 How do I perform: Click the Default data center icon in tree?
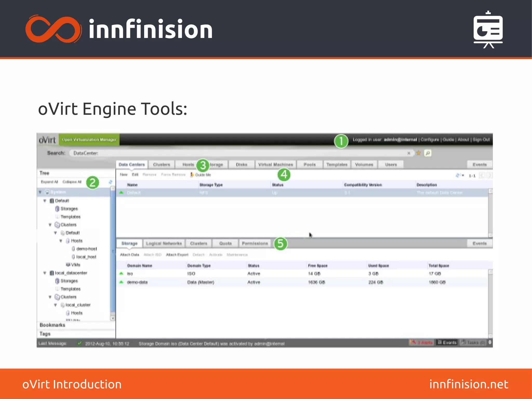(x=52, y=201)
